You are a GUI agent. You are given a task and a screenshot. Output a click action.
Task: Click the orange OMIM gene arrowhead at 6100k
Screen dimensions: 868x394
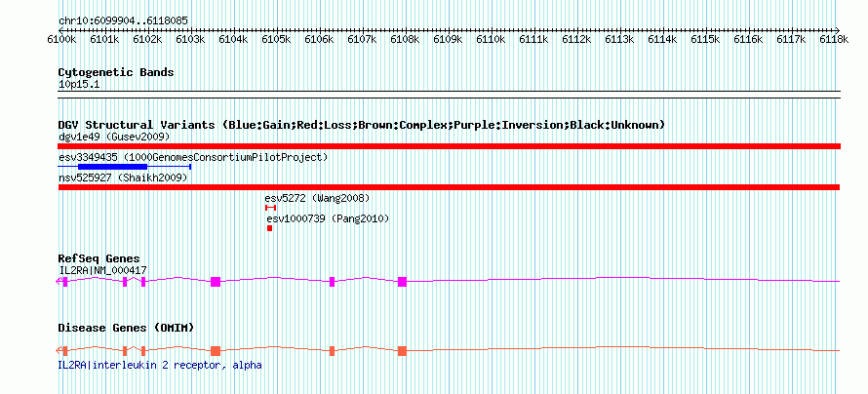(59, 351)
